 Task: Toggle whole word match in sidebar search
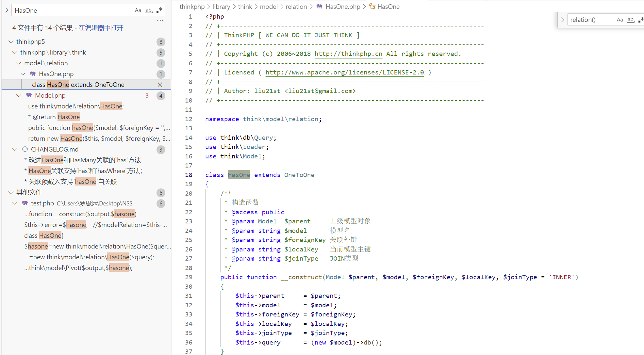[148, 10]
